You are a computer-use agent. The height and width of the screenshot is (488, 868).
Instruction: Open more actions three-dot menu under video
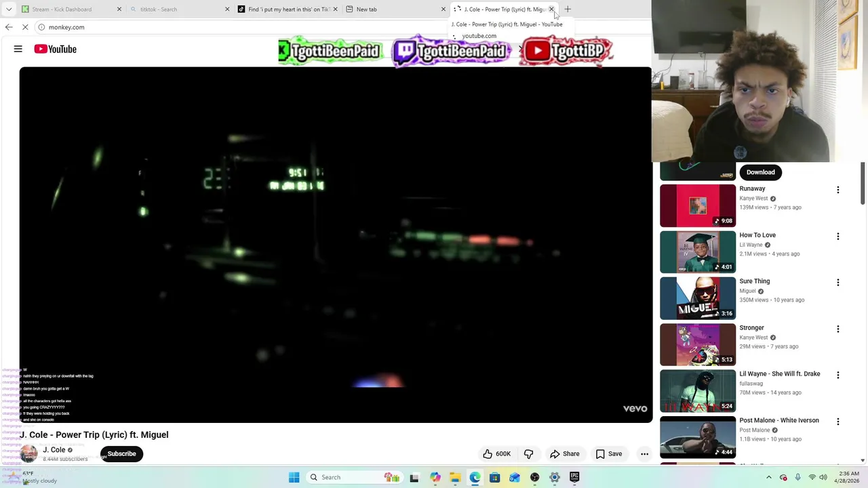click(x=645, y=454)
